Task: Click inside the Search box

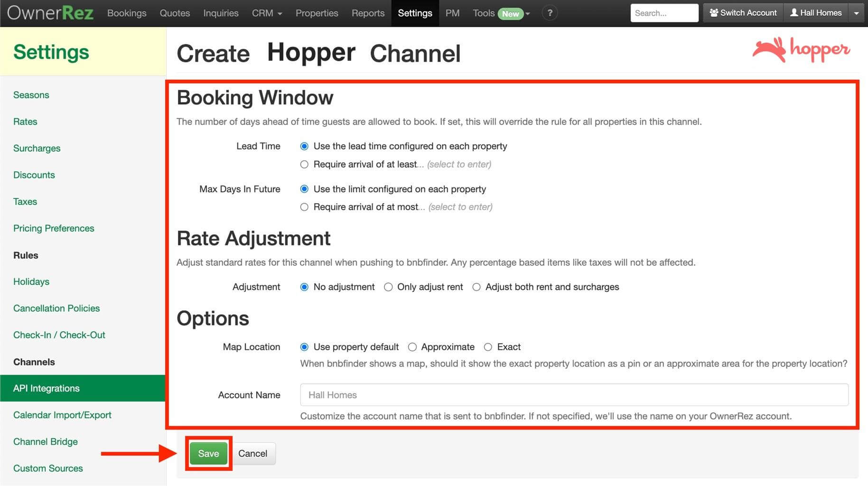Action: (x=664, y=13)
